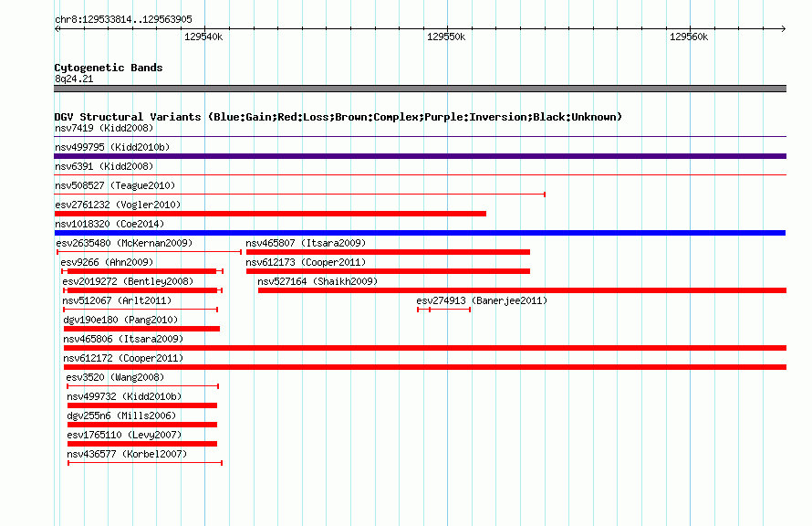Select the nsv499732 red bar
The image size is (812, 526).
142,405
